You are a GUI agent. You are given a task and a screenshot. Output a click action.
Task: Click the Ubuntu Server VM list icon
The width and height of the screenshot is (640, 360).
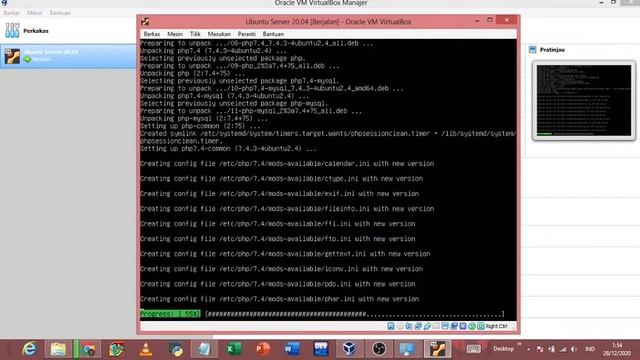pos(12,56)
